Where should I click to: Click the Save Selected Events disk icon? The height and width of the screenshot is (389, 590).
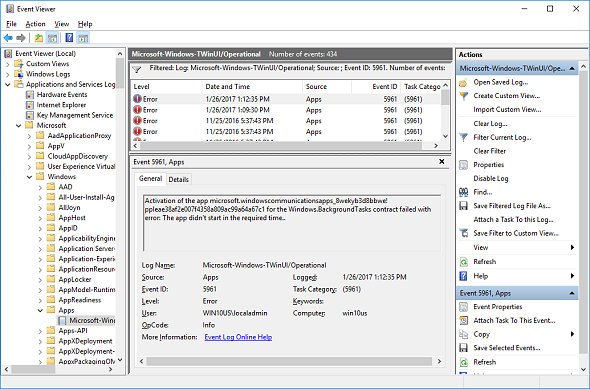[464, 348]
